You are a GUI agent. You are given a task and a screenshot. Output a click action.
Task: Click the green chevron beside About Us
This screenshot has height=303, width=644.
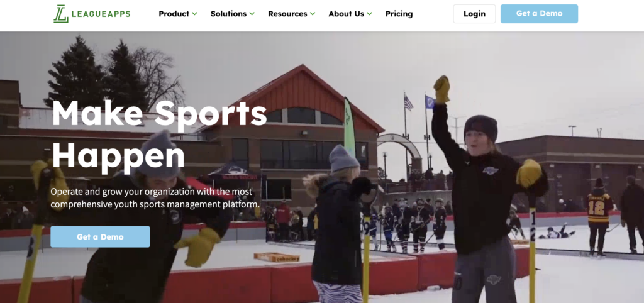pyautogui.click(x=369, y=14)
